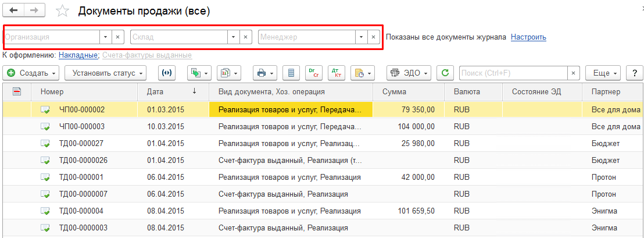644x238 pixels.
Task: Open the ЭДО menu
Action: click(410, 73)
